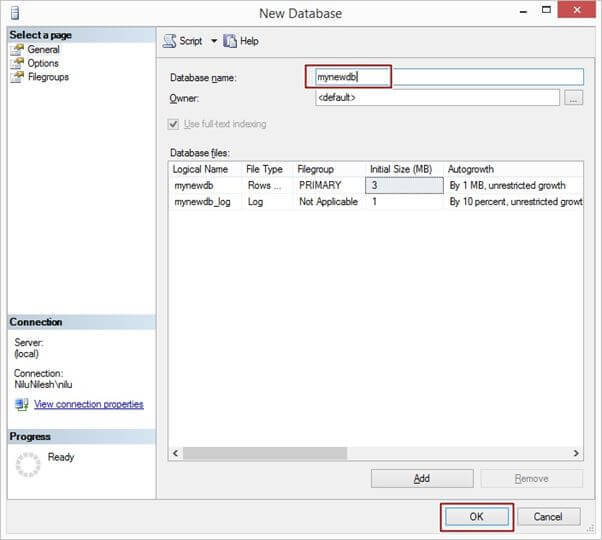Click the Initial Size (MB) column header
The image size is (602, 540).
tap(404, 169)
